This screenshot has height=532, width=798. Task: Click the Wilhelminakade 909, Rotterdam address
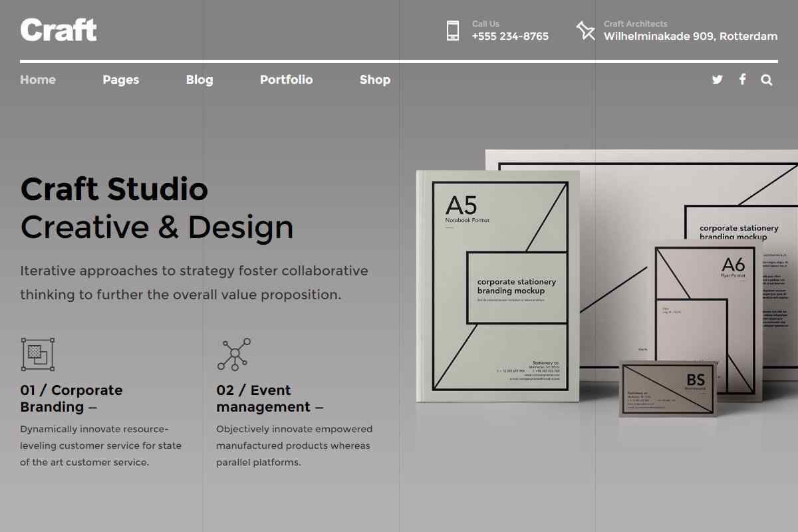click(690, 37)
